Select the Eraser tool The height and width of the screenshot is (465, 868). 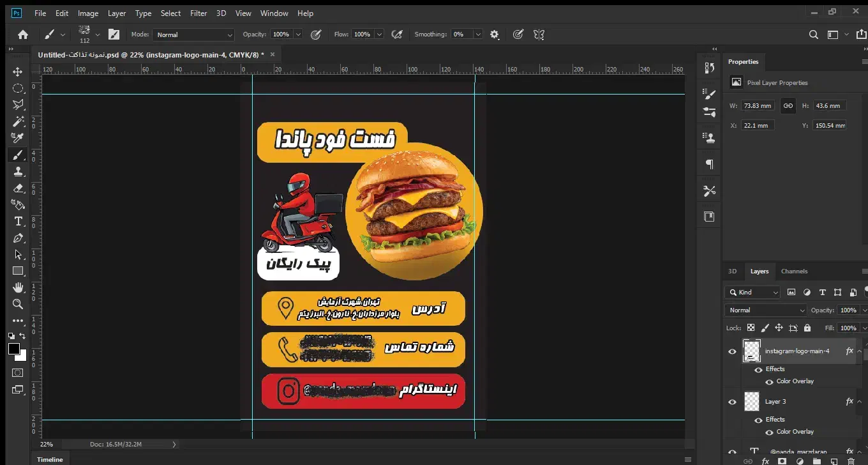(18, 188)
